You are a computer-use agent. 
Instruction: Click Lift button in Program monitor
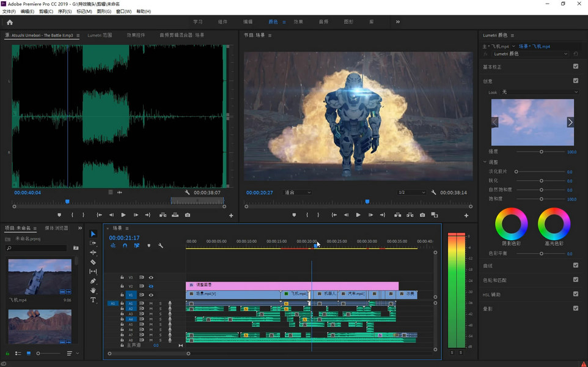point(397,215)
